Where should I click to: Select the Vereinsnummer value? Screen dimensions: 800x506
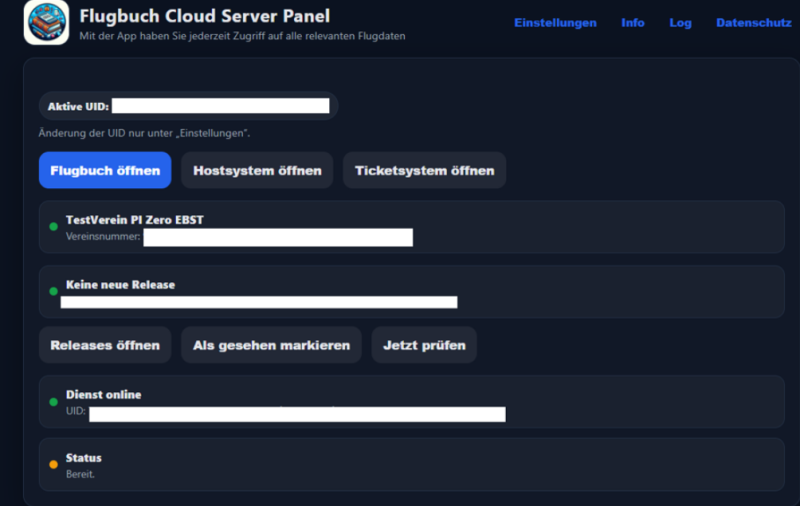click(x=278, y=237)
